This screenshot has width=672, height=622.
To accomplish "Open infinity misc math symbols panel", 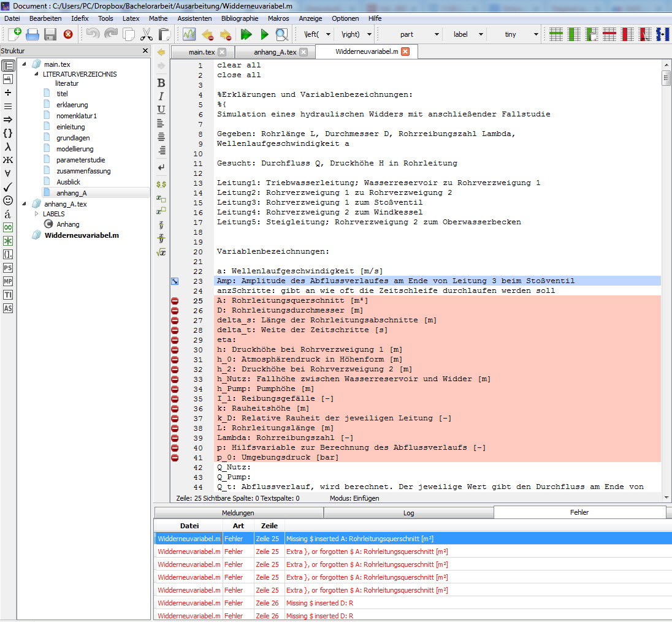I will (8, 227).
